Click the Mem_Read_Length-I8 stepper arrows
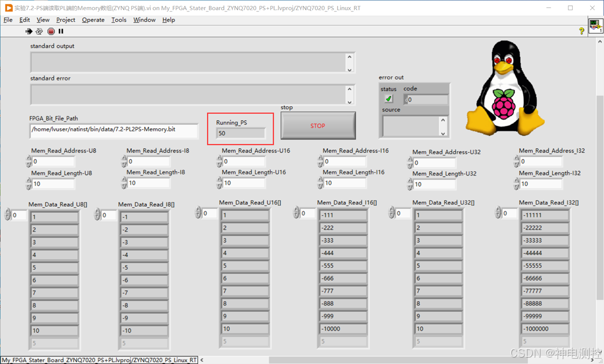 124,183
